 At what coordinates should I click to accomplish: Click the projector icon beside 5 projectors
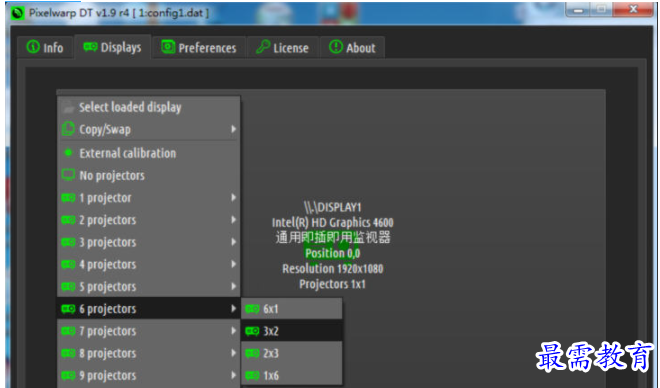pos(68,287)
